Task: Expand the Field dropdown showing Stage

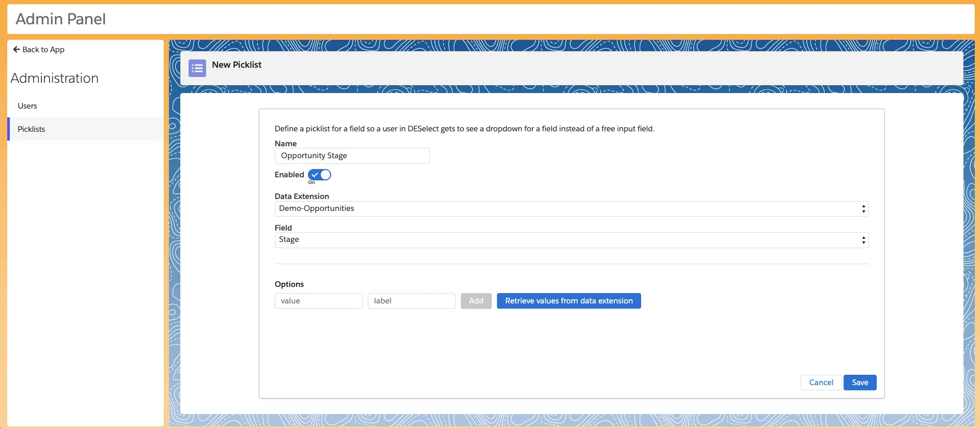Action: [x=571, y=240]
